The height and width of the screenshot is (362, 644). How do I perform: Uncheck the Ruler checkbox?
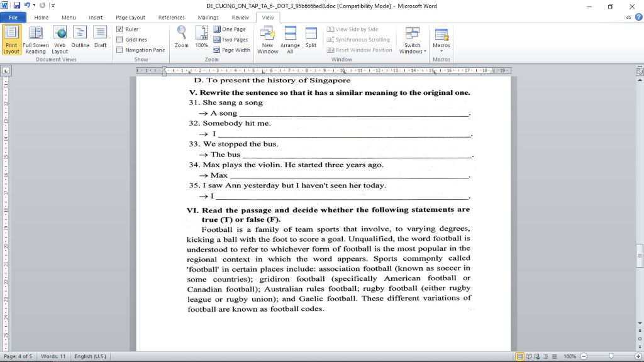coord(119,29)
